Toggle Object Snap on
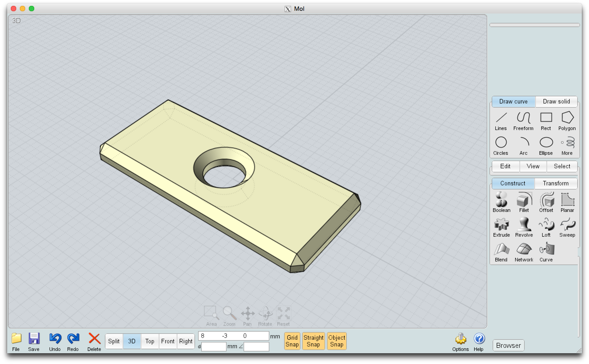The image size is (589, 364). (336, 341)
